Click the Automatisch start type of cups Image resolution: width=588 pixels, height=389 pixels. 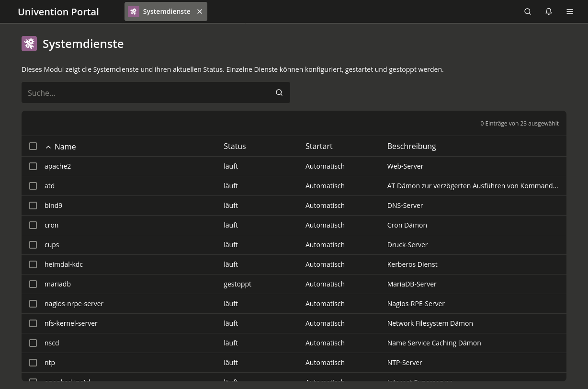click(x=325, y=245)
